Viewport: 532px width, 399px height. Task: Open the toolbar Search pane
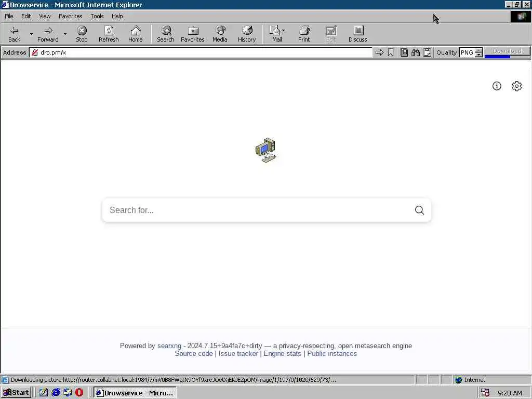click(x=166, y=34)
